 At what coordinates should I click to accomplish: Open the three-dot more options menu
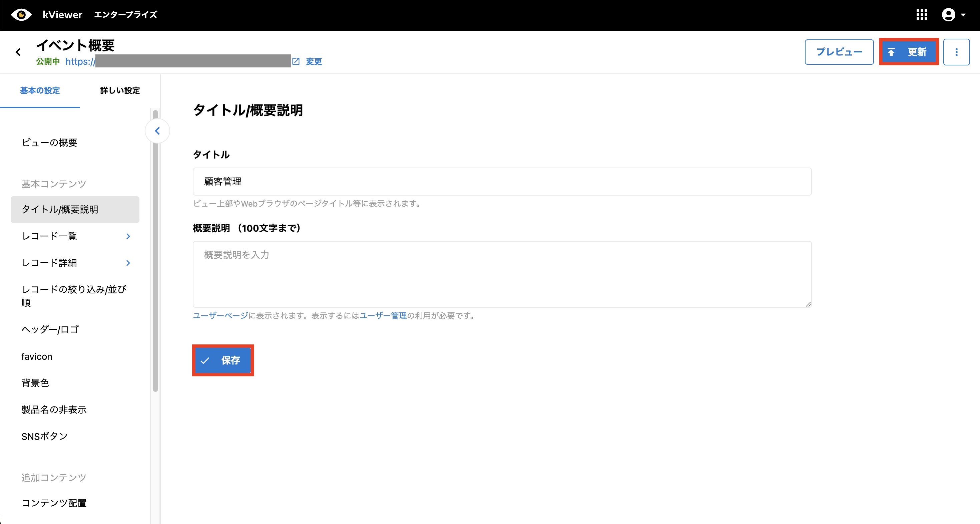(956, 52)
